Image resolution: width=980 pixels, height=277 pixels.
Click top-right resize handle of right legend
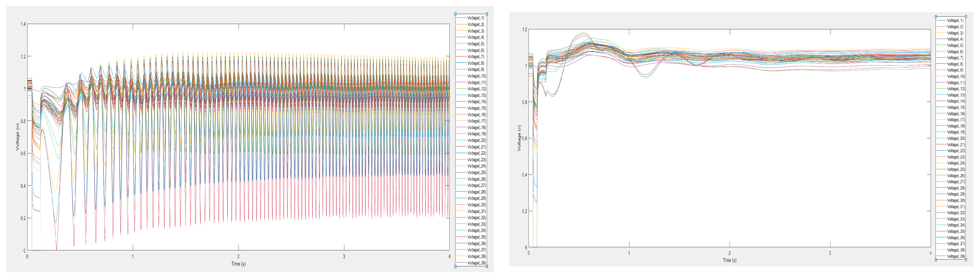(966, 17)
